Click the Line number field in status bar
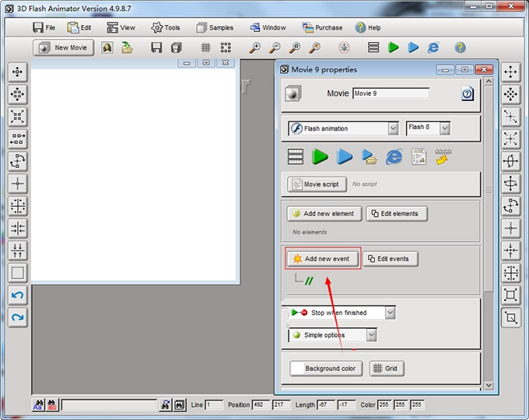Image resolution: width=529 pixels, height=420 pixels. pyautogui.click(x=214, y=404)
